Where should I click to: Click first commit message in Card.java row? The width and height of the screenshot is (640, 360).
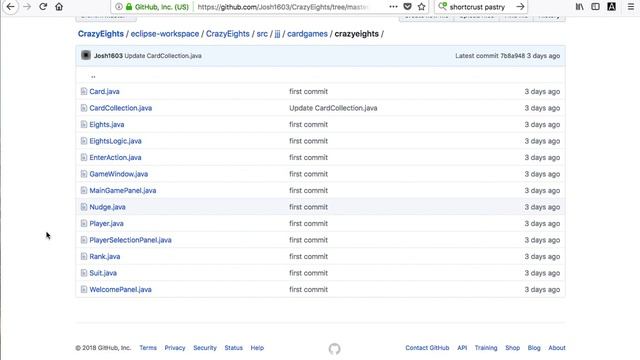point(309,91)
